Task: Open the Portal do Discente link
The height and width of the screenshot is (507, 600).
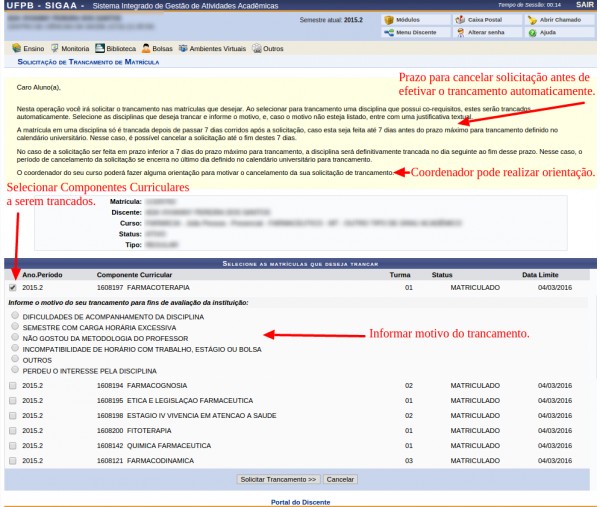Action: coord(300,502)
